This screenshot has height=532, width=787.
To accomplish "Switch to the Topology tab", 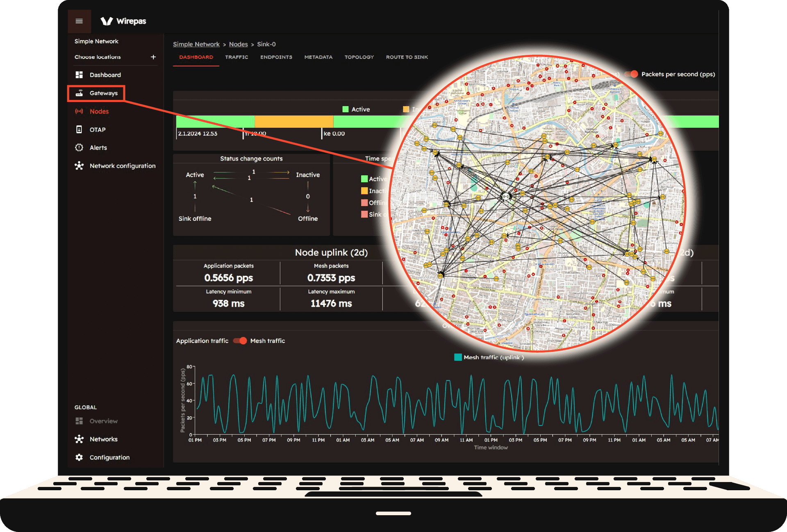I will coord(359,57).
